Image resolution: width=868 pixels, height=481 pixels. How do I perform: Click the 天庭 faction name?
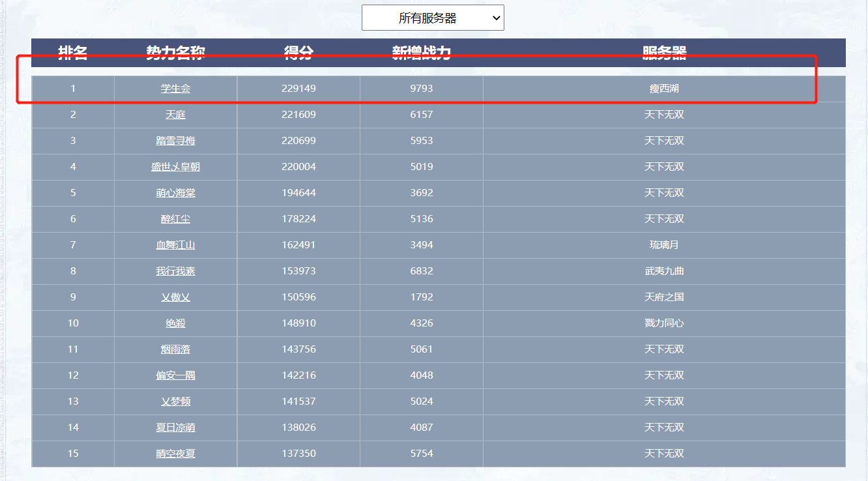175,115
